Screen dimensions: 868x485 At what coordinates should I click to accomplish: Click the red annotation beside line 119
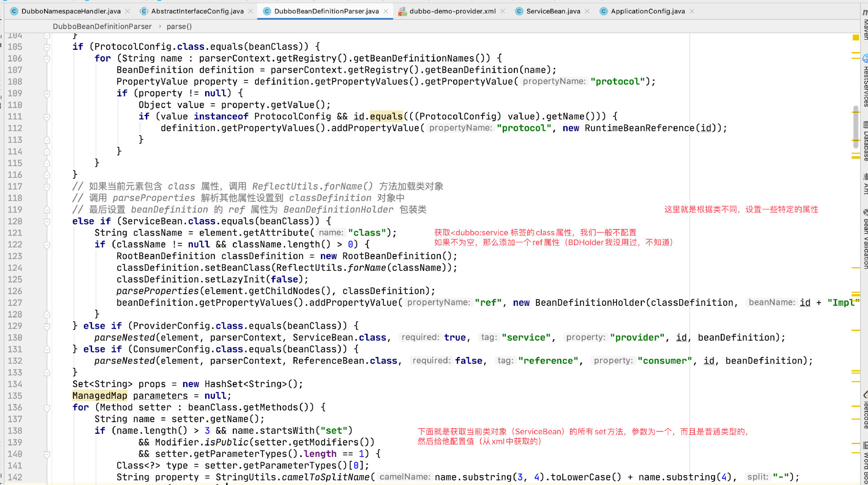click(741, 210)
